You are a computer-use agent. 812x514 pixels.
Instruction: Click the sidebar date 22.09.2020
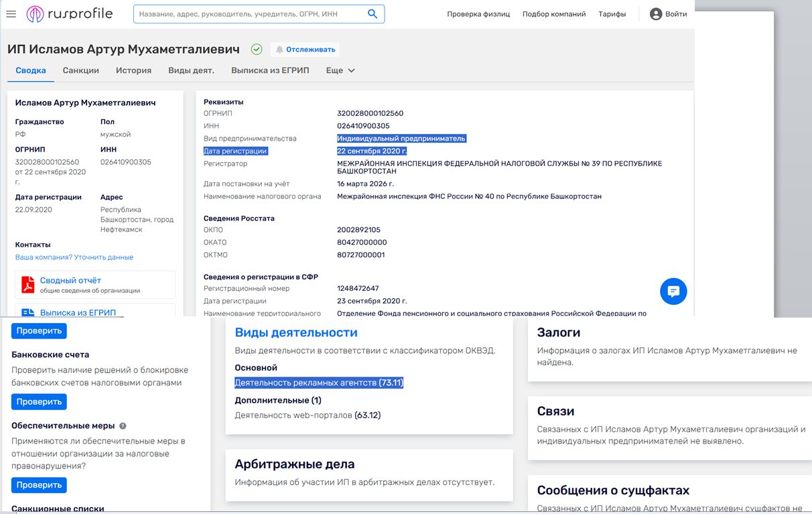33,210
